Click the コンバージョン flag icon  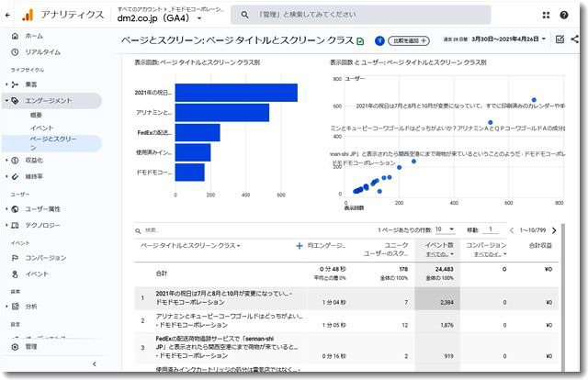tap(15, 258)
